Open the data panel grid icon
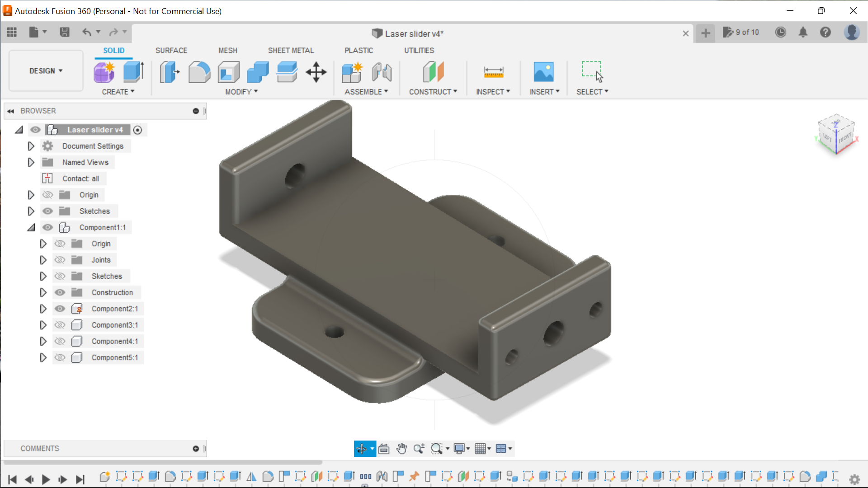868x488 pixels. click(x=12, y=32)
